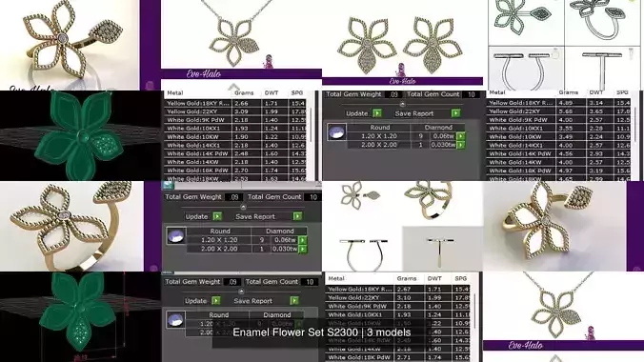This screenshot has width=644, height=362.
Task: Click the purple mascot figure beside the earrings
Action: pos(402,70)
